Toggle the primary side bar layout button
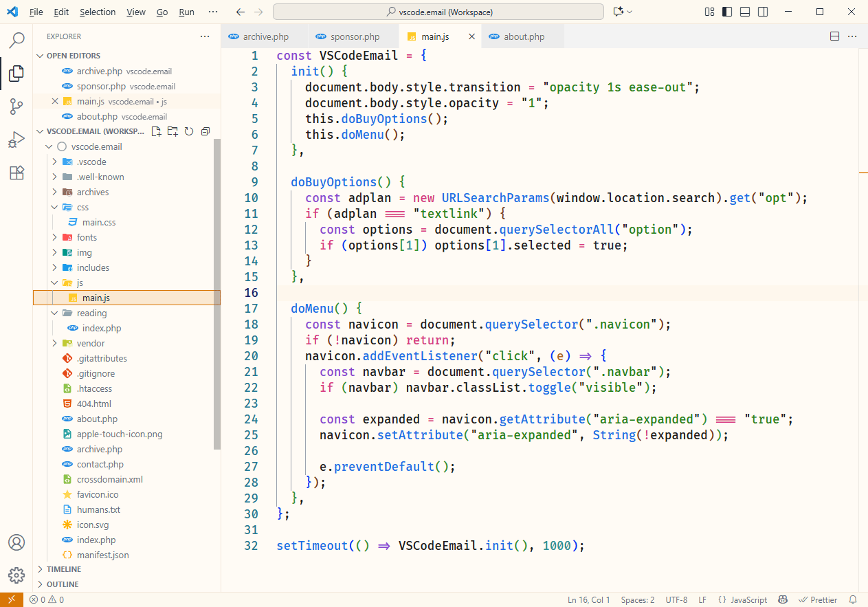This screenshot has width=868, height=607. 728,12
